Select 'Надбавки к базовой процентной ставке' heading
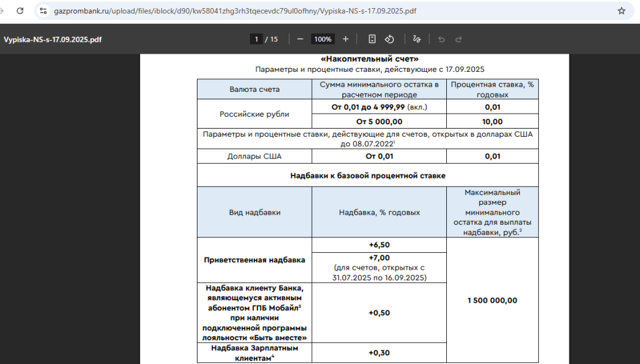The width and height of the screenshot is (640, 364). click(x=367, y=175)
